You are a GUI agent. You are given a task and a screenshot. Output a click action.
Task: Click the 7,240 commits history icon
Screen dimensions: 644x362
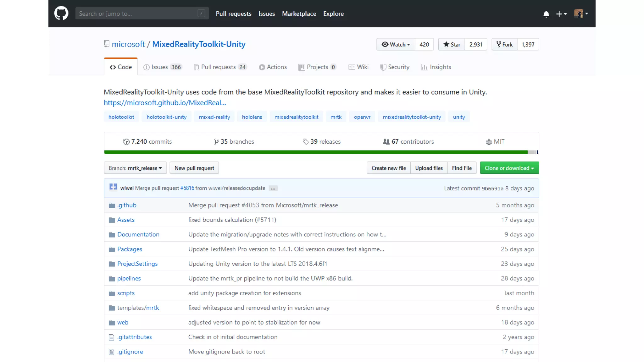tap(126, 142)
